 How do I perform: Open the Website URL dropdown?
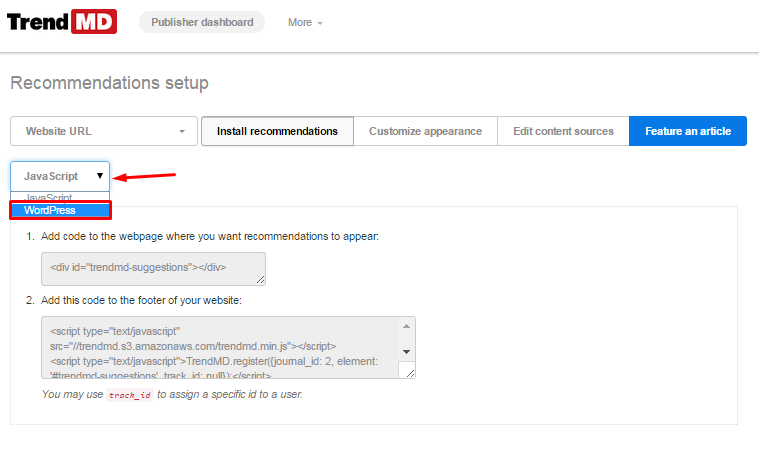click(104, 131)
